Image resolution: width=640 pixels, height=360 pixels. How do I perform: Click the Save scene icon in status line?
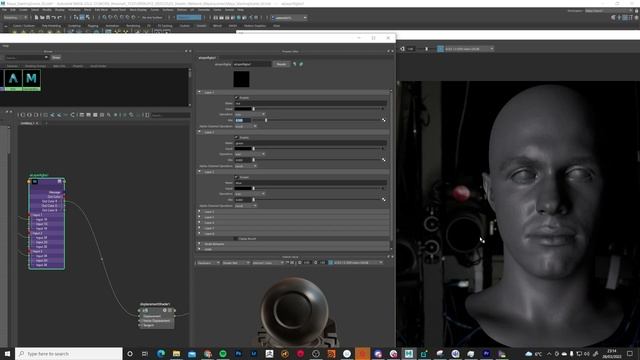point(48,18)
